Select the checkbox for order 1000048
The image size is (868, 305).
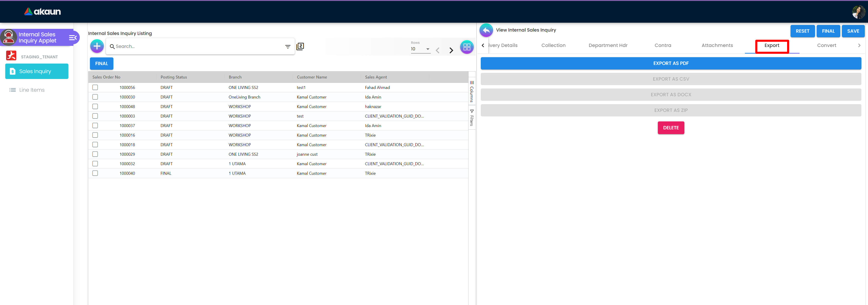pos(95,106)
